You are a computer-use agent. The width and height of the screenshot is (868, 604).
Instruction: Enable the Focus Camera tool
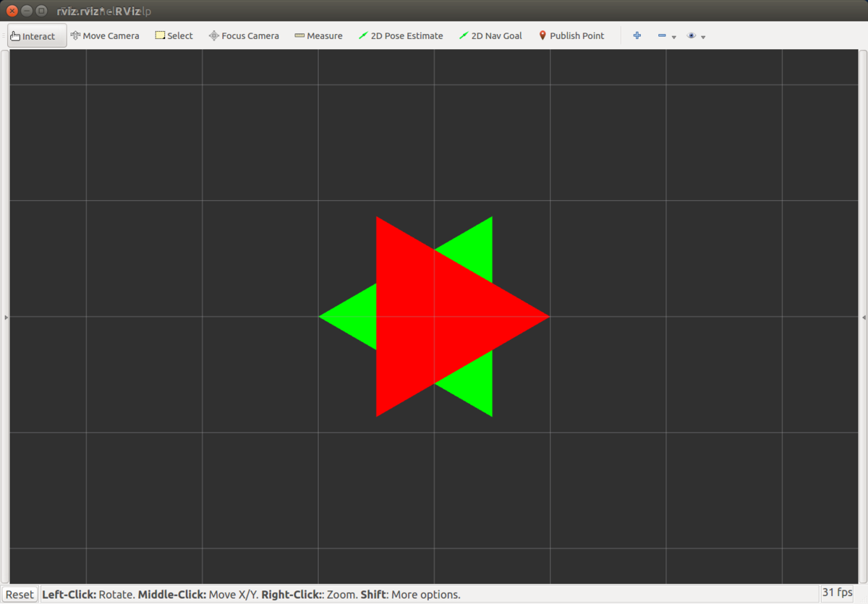click(x=244, y=35)
